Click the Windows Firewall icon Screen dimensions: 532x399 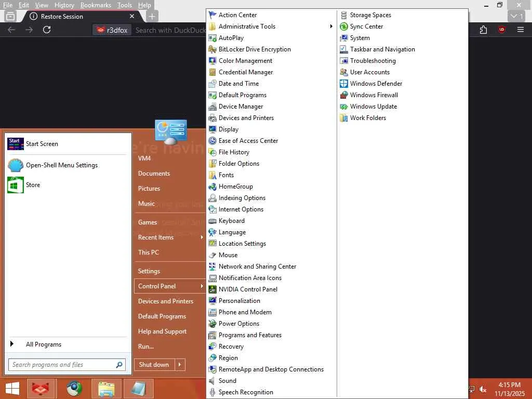coord(344,95)
